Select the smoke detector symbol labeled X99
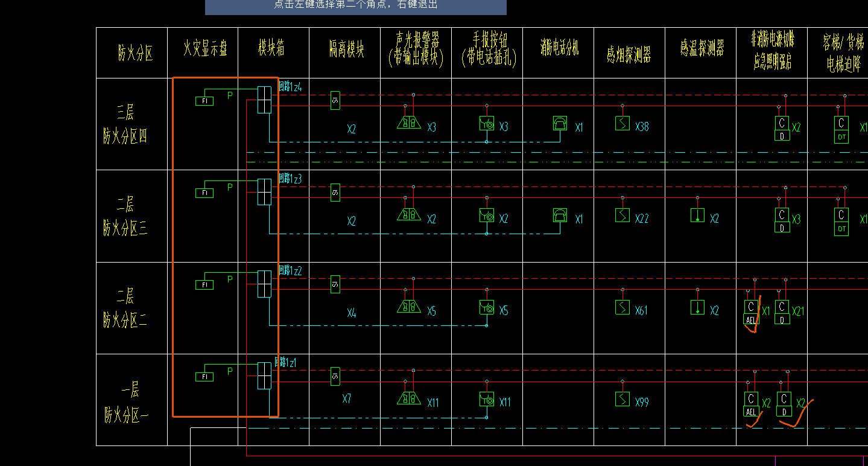Image resolution: width=868 pixels, height=466 pixels. coord(622,399)
